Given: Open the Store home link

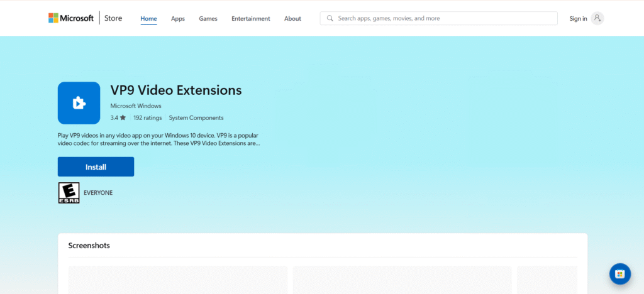Looking at the screenshot, I should pyautogui.click(x=113, y=18).
